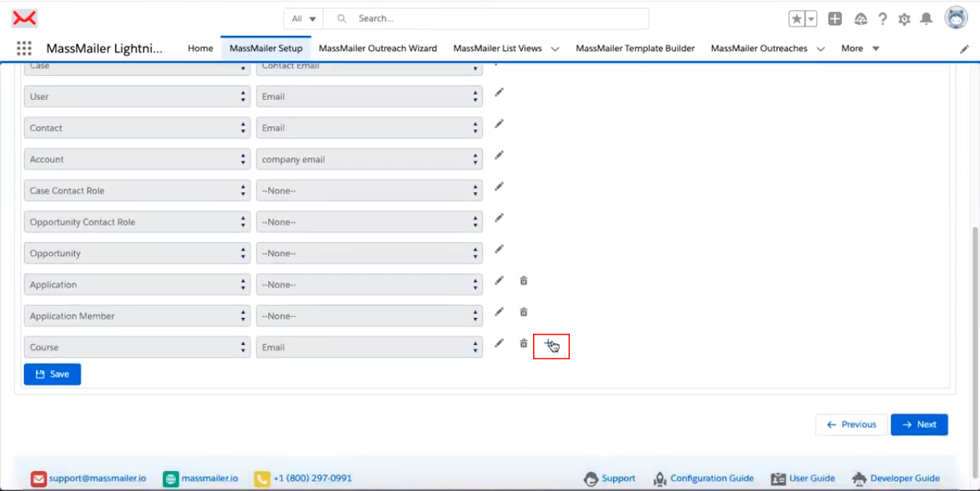This screenshot has width=980, height=491.
Task: Open the notifications bell
Action: click(926, 18)
